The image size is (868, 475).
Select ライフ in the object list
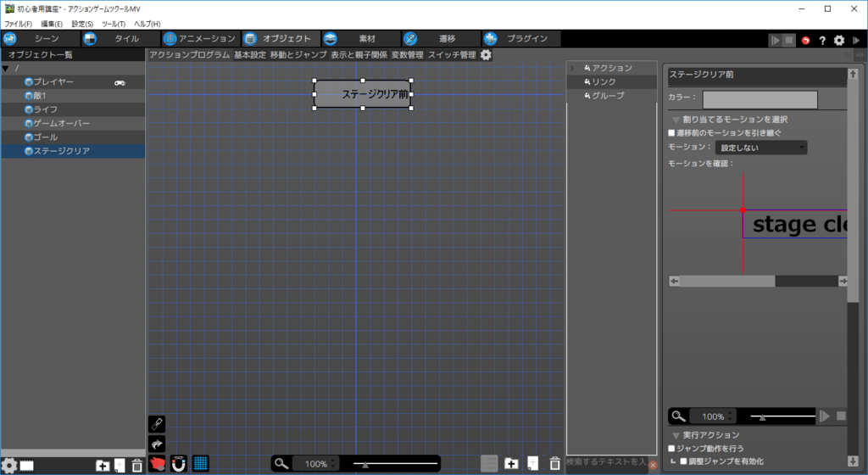(73, 109)
